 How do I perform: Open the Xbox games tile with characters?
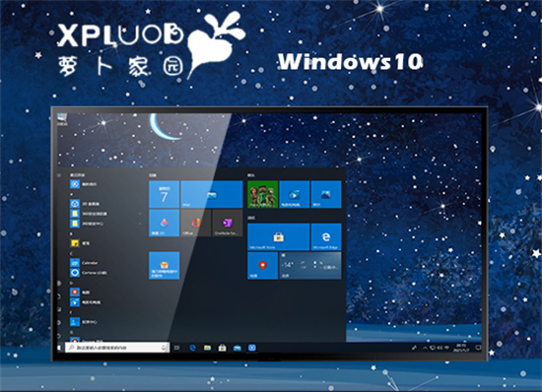(x=263, y=194)
